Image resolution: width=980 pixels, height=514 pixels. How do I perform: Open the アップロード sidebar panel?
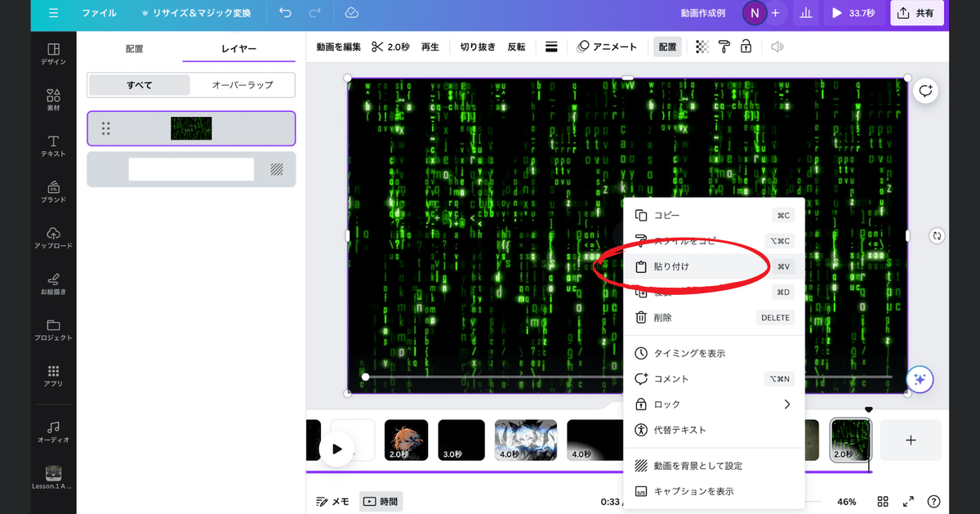[54, 238]
